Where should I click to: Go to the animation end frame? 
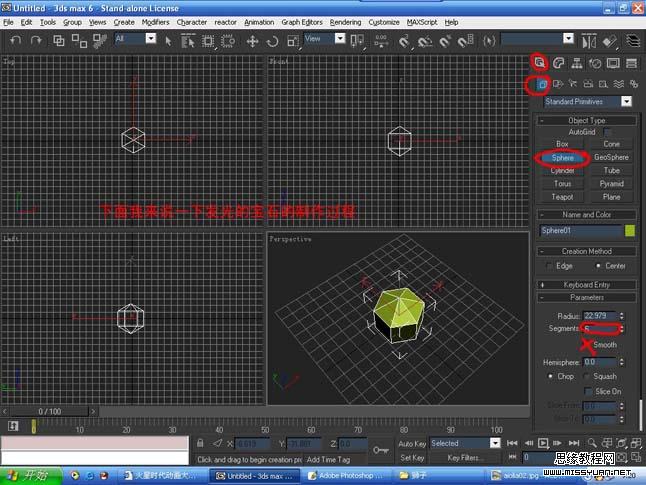[574, 443]
